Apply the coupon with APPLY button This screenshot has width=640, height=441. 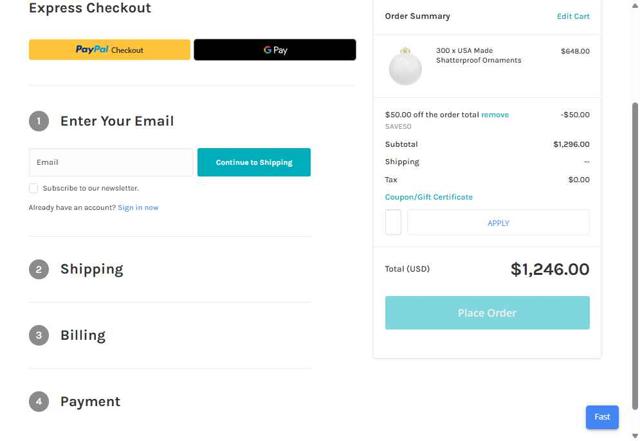(498, 223)
